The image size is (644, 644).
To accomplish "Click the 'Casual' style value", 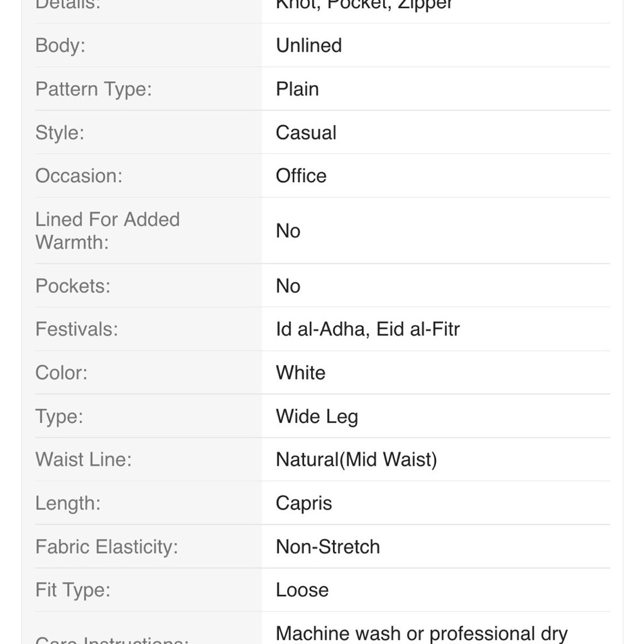I will pyautogui.click(x=306, y=133).
